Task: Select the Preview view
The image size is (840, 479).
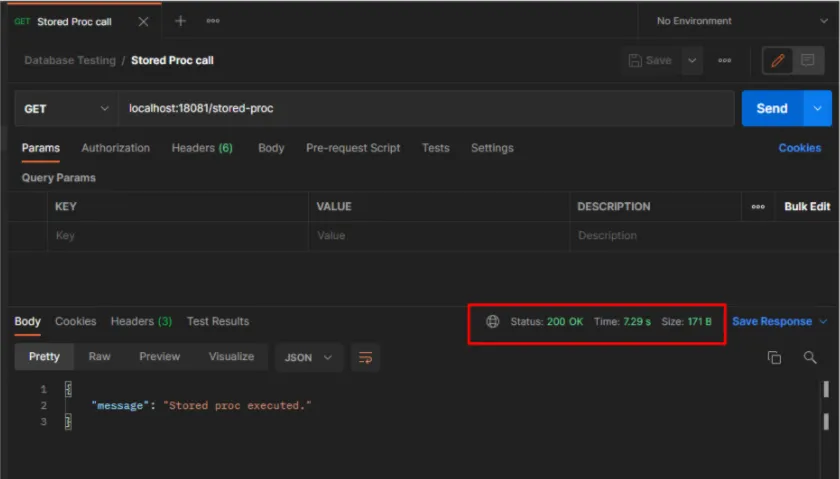Action: tap(160, 357)
